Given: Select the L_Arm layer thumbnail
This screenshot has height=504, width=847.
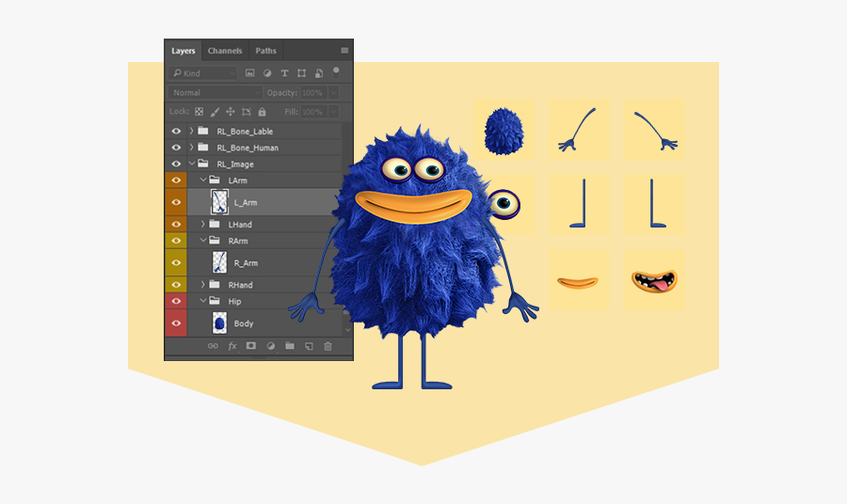Looking at the screenshot, I should click(x=219, y=202).
